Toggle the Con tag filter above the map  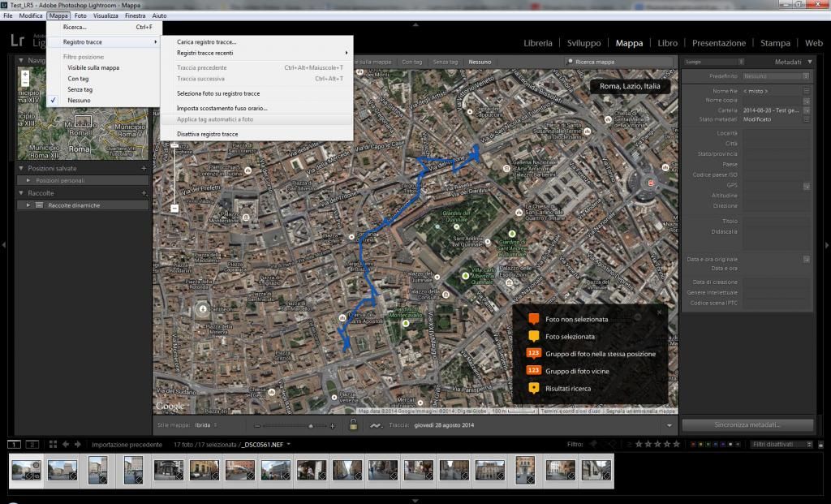click(411, 62)
